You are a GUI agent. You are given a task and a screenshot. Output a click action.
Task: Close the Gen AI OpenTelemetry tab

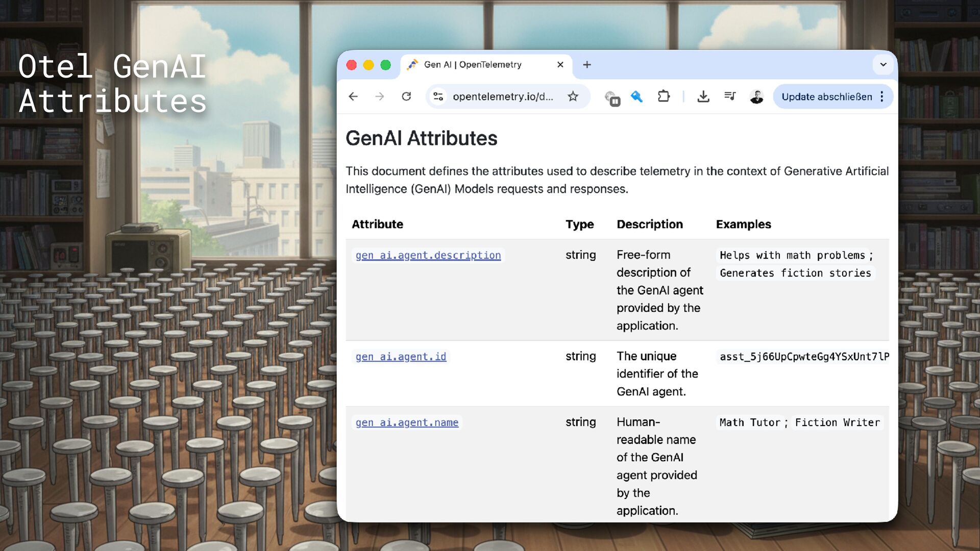(x=560, y=65)
